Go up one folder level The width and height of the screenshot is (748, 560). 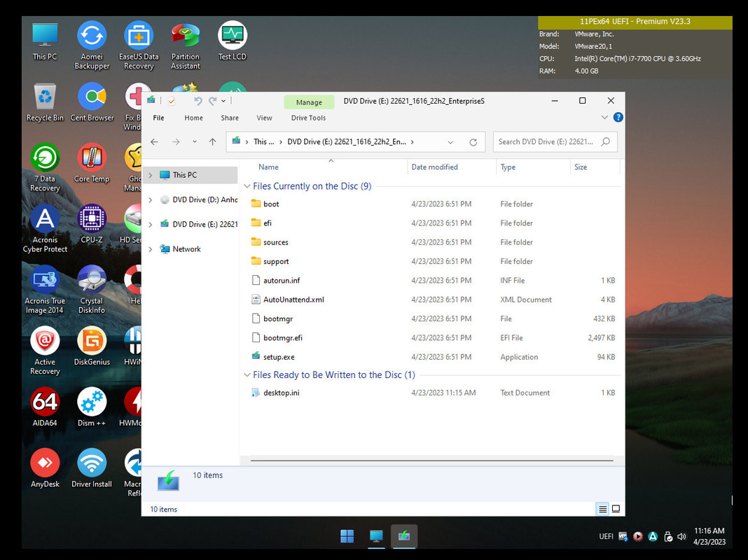click(x=213, y=141)
